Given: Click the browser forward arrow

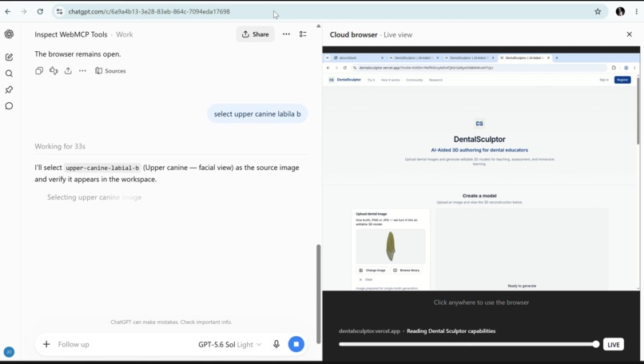Looking at the screenshot, I should click(24, 11).
